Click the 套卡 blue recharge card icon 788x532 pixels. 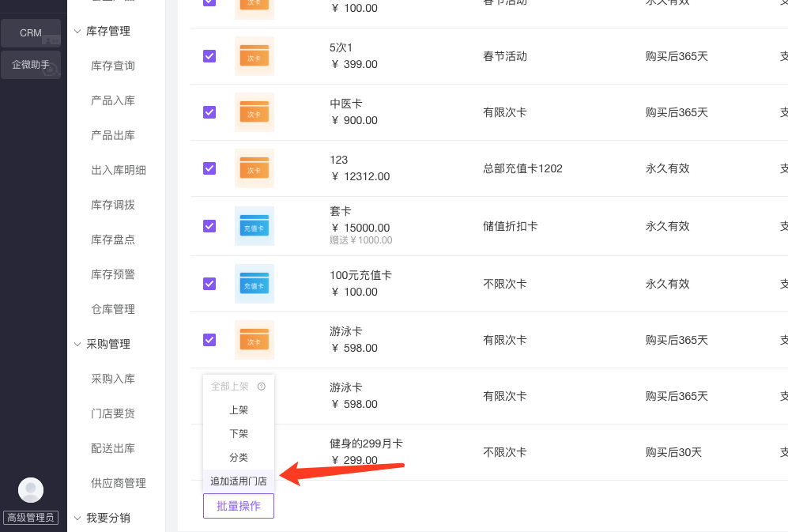pyautogui.click(x=254, y=226)
